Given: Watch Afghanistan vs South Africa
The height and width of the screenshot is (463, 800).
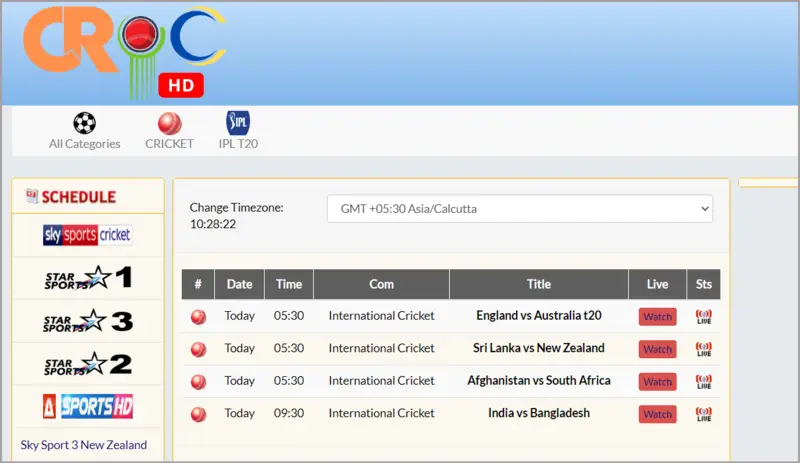Looking at the screenshot, I should [x=658, y=382].
